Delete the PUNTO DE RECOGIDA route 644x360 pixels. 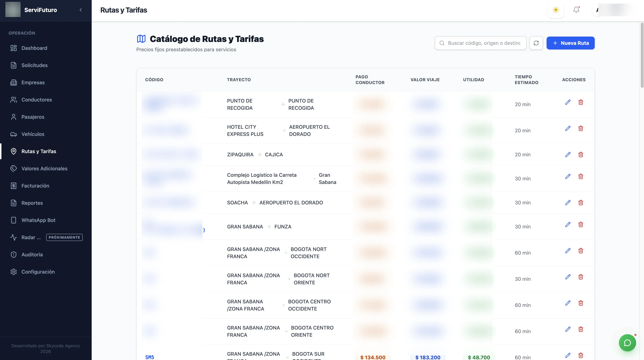click(581, 102)
